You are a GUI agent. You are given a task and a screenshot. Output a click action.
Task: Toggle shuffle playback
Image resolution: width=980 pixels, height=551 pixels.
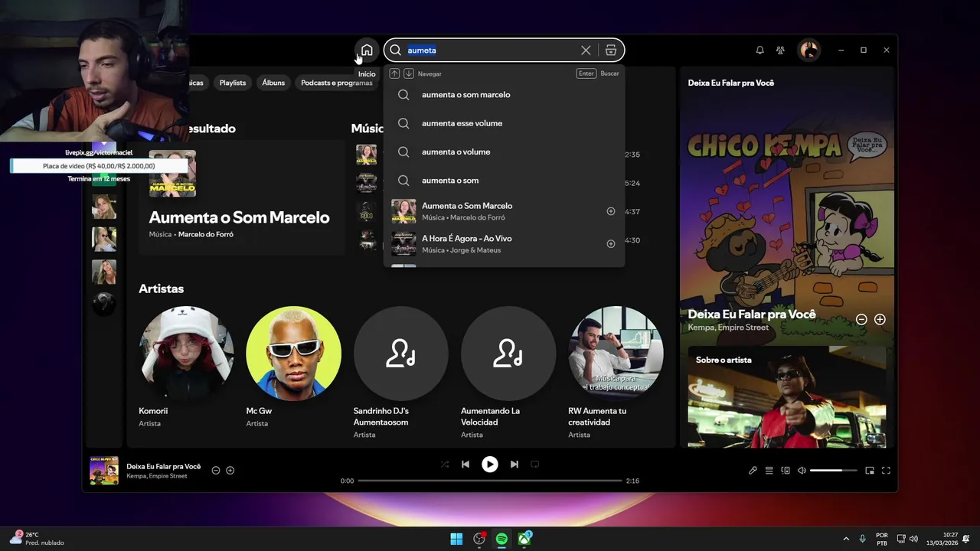445,464
